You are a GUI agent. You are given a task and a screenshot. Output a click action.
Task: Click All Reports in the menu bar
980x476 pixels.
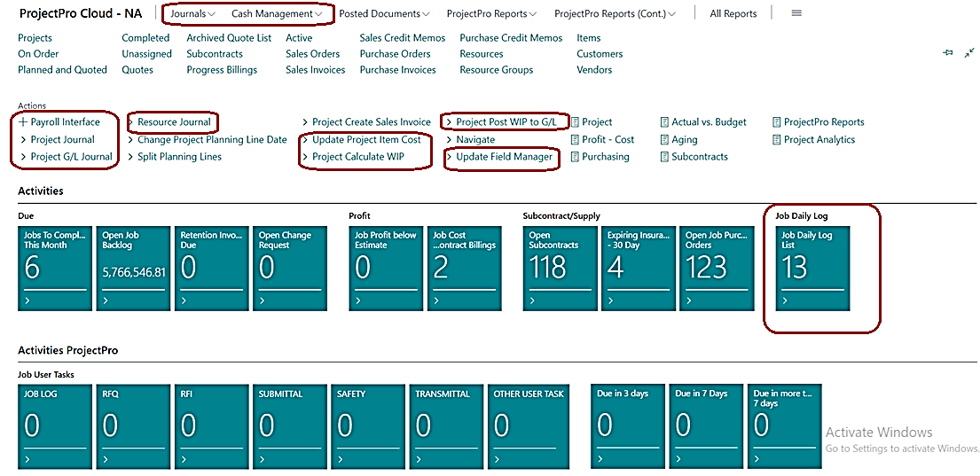click(x=733, y=13)
